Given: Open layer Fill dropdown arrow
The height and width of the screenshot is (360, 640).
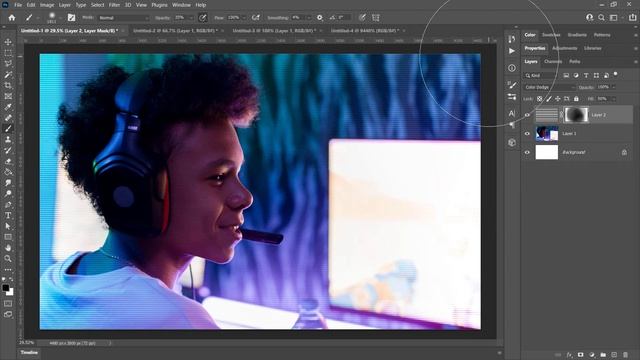Looking at the screenshot, I should point(613,99).
